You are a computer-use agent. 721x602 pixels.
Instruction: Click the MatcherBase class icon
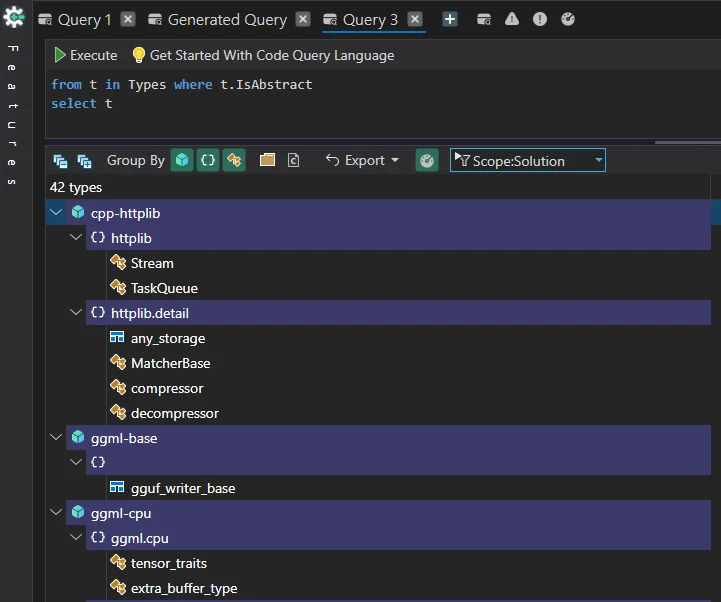tap(118, 362)
